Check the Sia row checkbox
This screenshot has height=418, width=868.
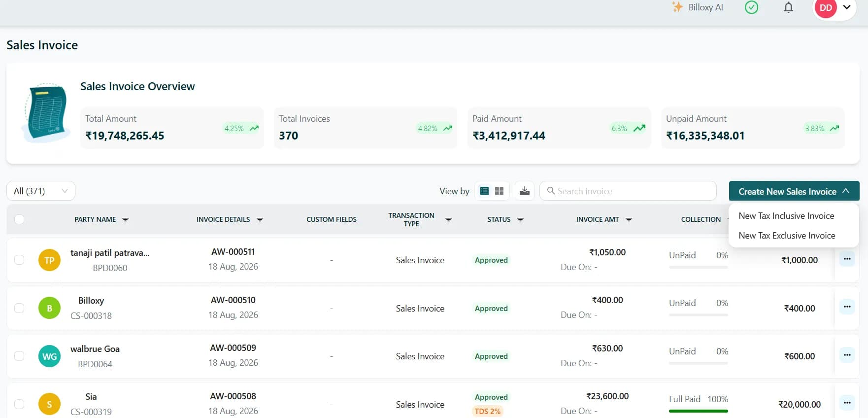click(x=19, y=404)
